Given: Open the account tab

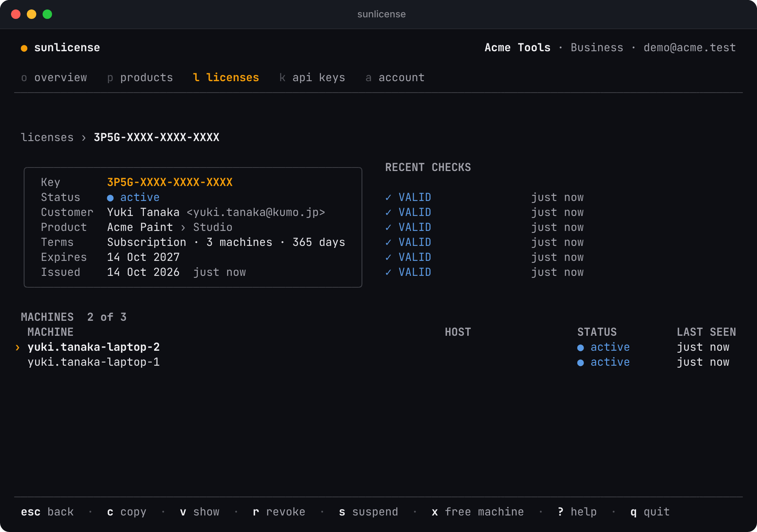Looking at the screenshot, I should pos(395,78).
